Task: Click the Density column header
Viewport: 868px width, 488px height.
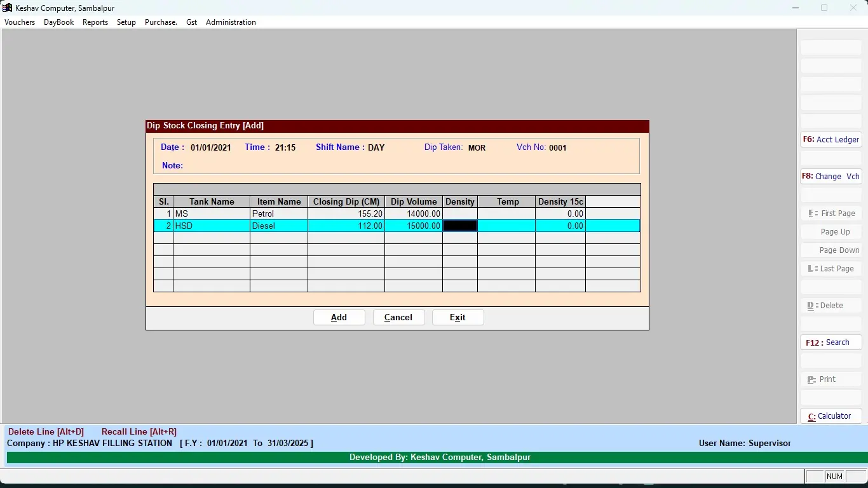Action: coord(460,201)
